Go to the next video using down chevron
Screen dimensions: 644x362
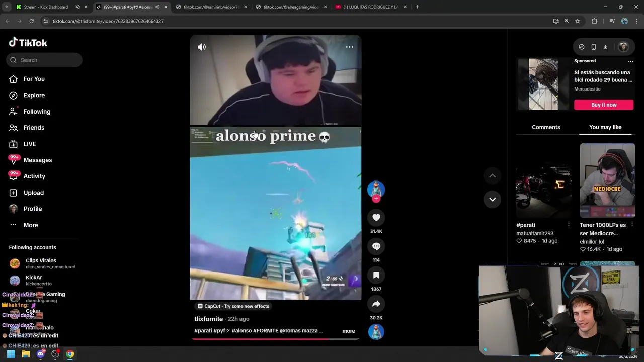[x=493, y=199]
